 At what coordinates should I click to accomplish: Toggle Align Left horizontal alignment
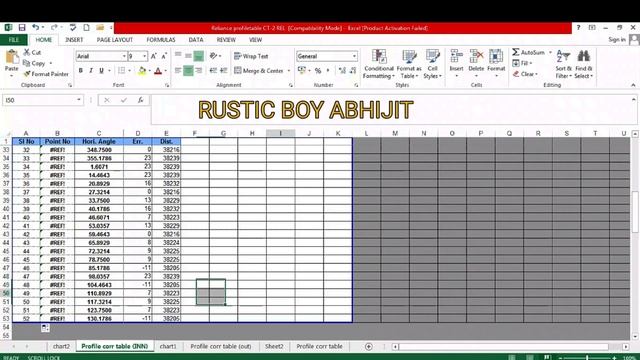coord(178,71)
